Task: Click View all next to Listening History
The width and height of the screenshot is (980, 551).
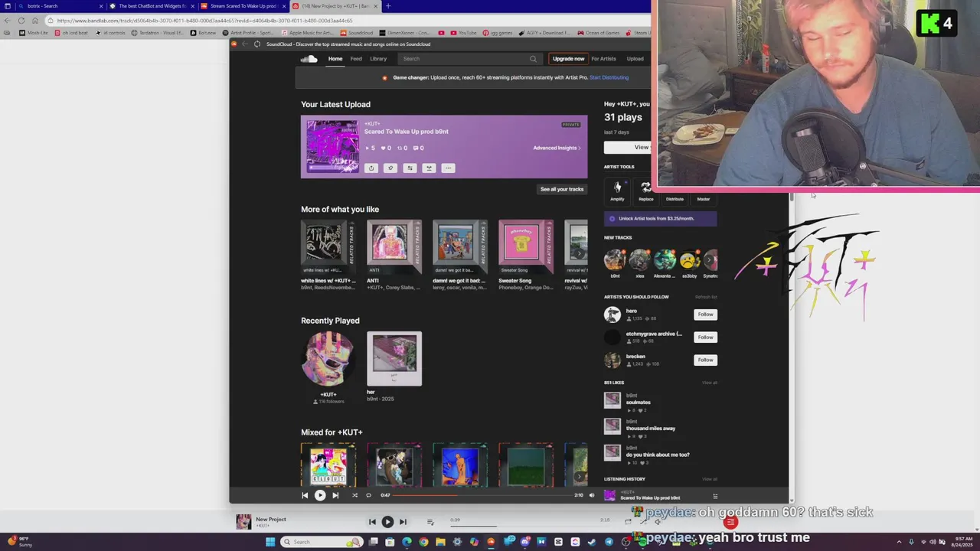Action: (x=710, y=479)
